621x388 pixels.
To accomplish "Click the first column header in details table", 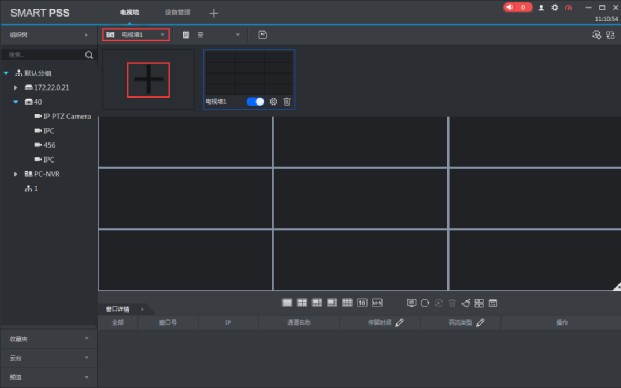I will (x=118, y=323).
